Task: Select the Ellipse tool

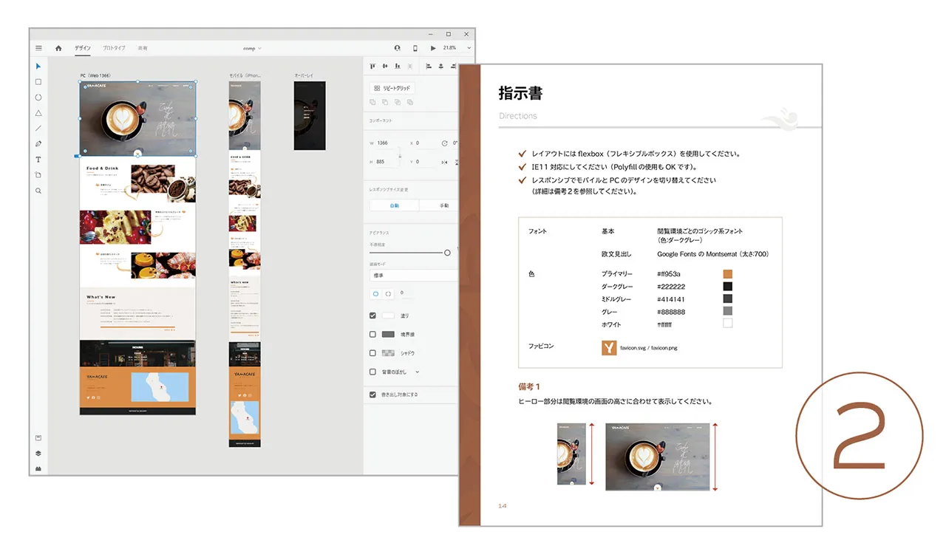Action: 38,98
